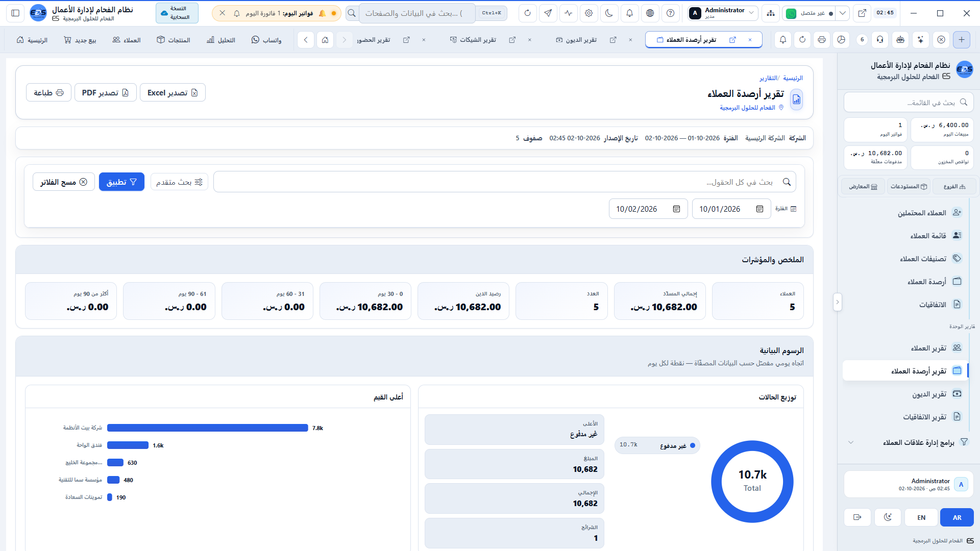The image size is (980, 551).
Task: Open the المنتجات menu item
Action: click(174, 40)
